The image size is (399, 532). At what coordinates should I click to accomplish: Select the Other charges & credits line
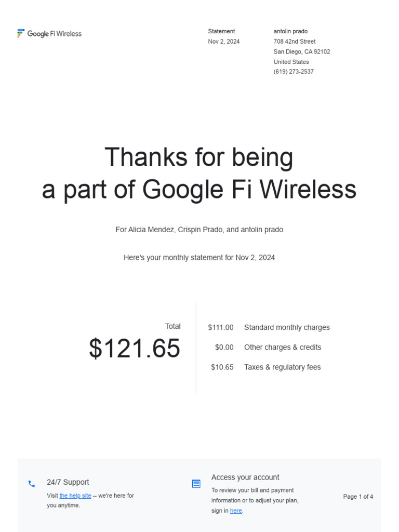(283, 347)
